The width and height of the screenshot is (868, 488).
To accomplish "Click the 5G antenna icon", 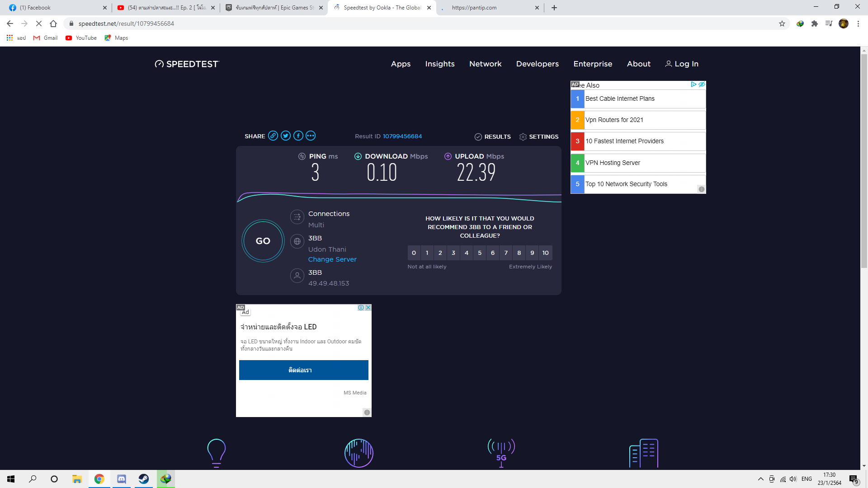I will click(501, 453).
